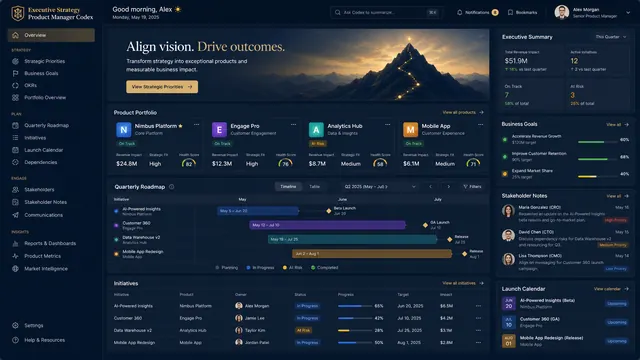Open Quarterly Roadmap in sidebar
The width and height of the screenshot is (640, 360).
[x=46, y=125]
